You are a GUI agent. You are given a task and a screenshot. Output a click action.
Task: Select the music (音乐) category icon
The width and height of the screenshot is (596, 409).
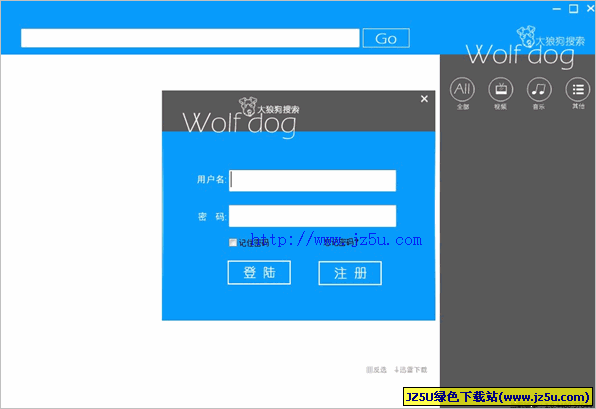(539, 90)
